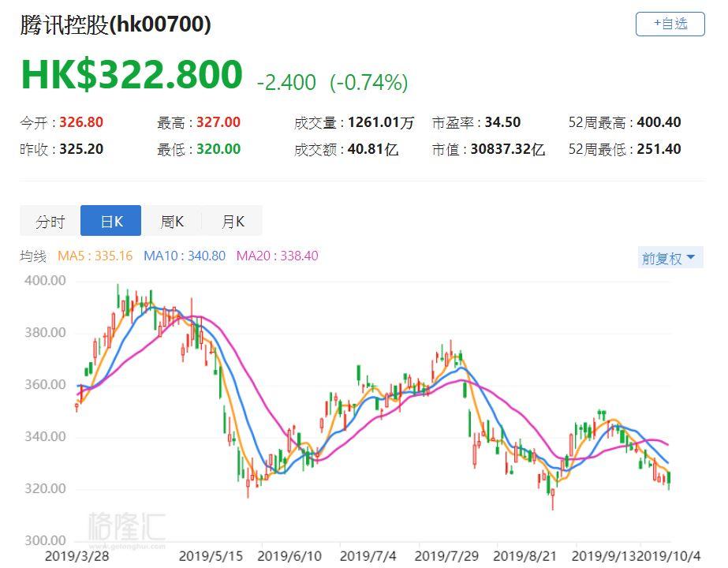The width and height of the screenshot is (728, 568).
Task: Click the 2019/6/10 date axis label
Action: [x=289, y=556]
